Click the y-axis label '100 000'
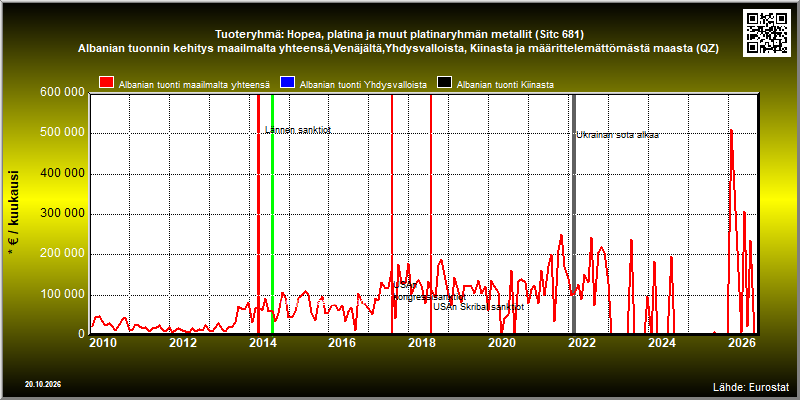Image resolution: width=800 pixels, height=400 pixels. point(62,294)
